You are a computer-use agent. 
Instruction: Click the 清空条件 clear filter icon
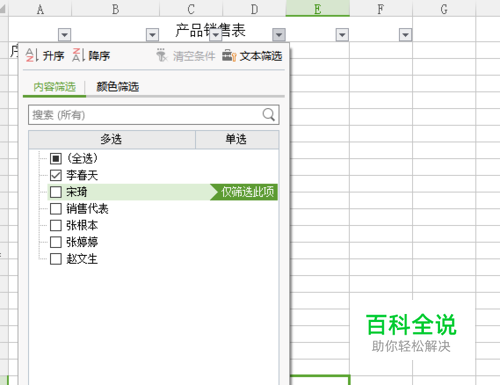pyautogui.click(x=162, y=56)
